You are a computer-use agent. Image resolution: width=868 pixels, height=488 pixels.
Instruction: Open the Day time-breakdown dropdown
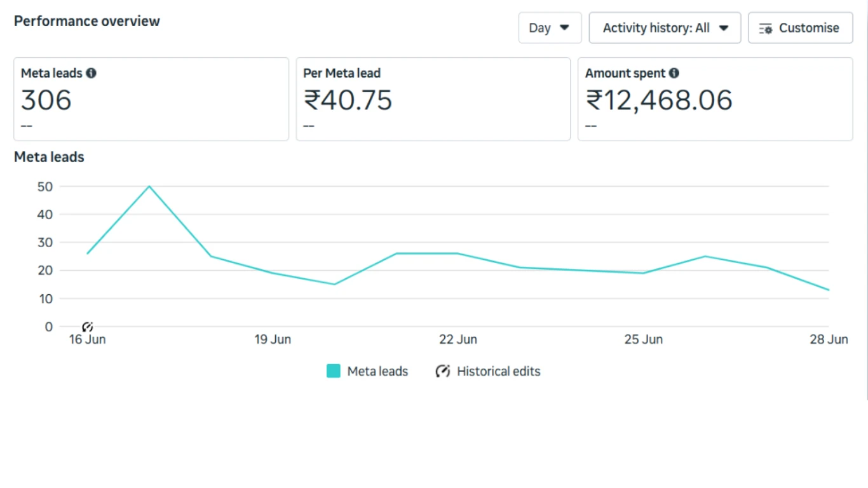click(x=550, y=28)
